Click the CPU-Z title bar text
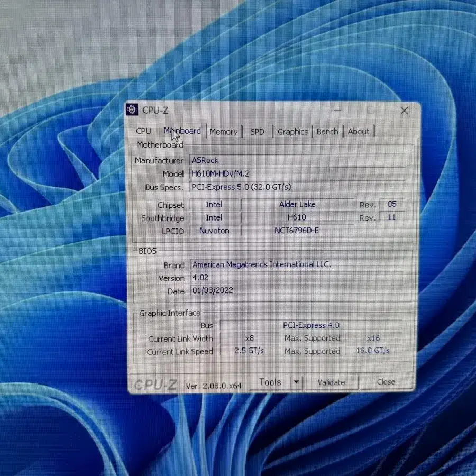The height and width of the screenshot is (476, 476). (x=155, y=110)
